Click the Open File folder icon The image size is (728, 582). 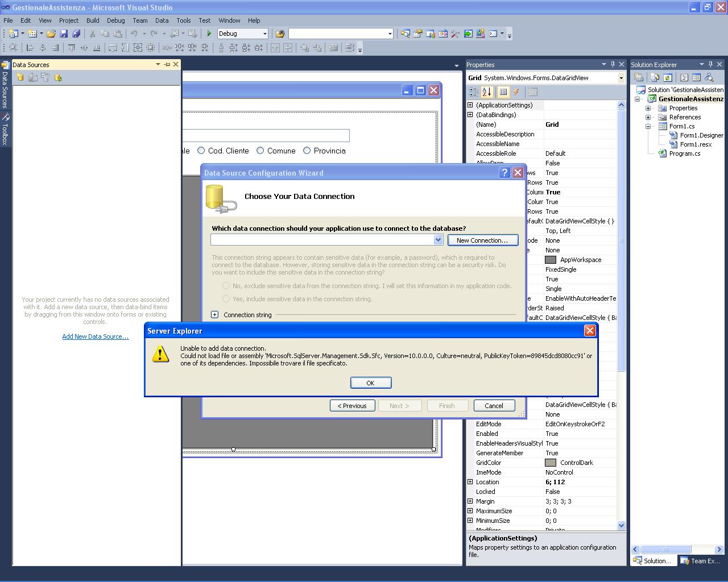[51, 34]
